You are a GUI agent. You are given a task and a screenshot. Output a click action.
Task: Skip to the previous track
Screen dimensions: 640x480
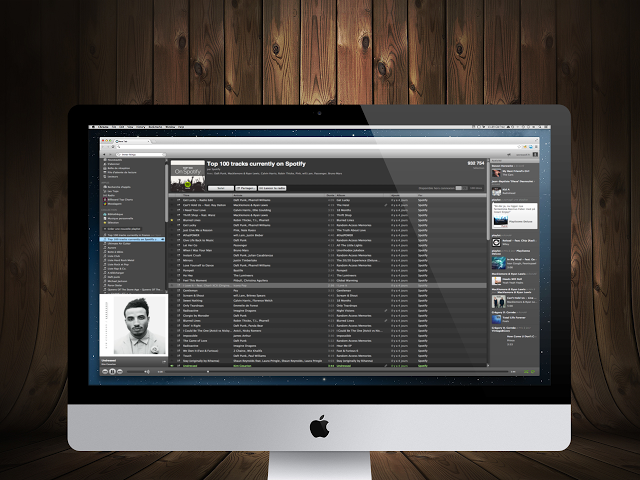pyautogui.click(x=105, y=371)
